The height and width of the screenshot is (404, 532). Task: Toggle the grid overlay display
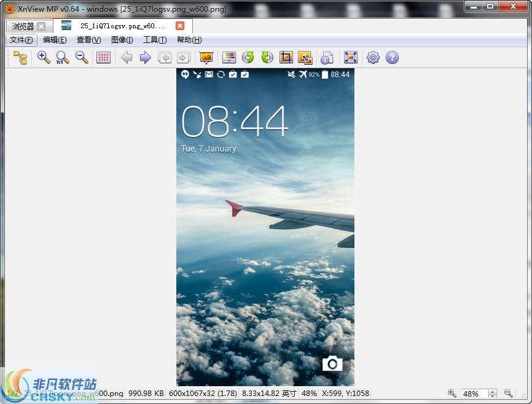pyautogui.click(x=103, y=58)
